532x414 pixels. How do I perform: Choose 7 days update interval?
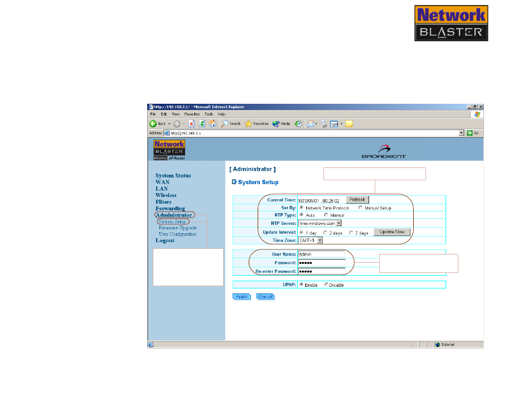351,233
